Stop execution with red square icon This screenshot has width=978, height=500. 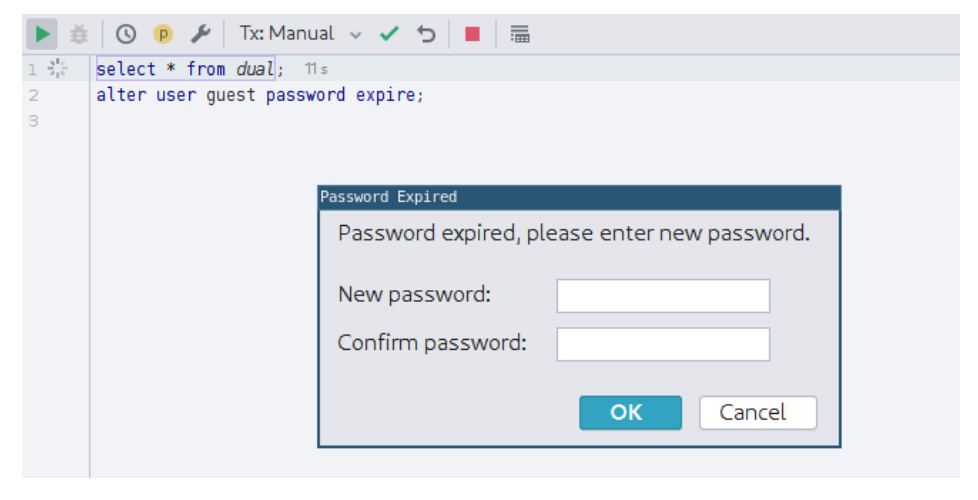point(472,34)
